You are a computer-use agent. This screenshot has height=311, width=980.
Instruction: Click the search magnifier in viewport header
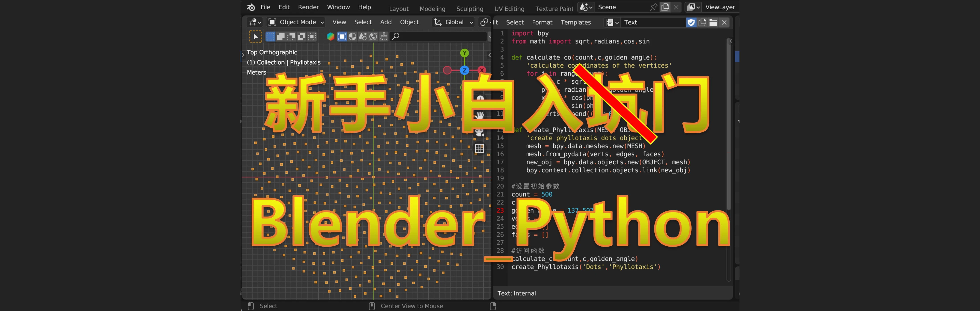pyautogui.click(x=396, y=37)
